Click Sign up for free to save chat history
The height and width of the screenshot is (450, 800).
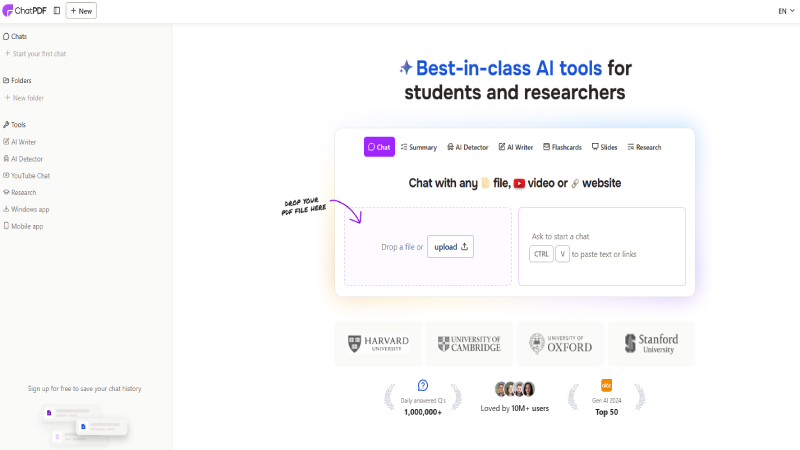(85, 389)
